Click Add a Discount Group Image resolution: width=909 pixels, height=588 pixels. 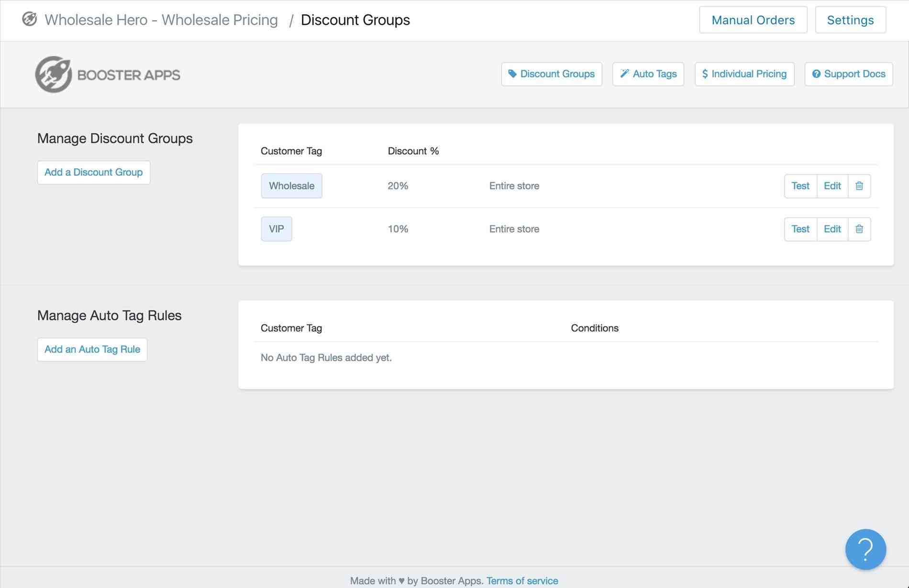point(94,172)
